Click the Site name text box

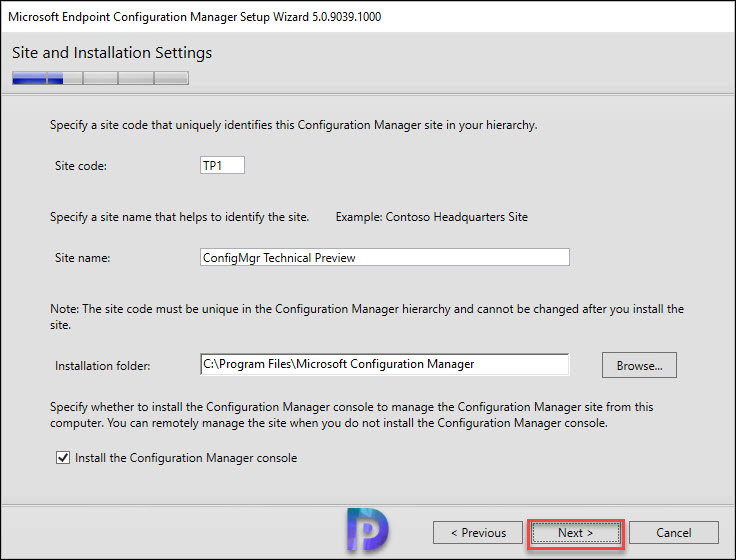click(x=384, y=257)
